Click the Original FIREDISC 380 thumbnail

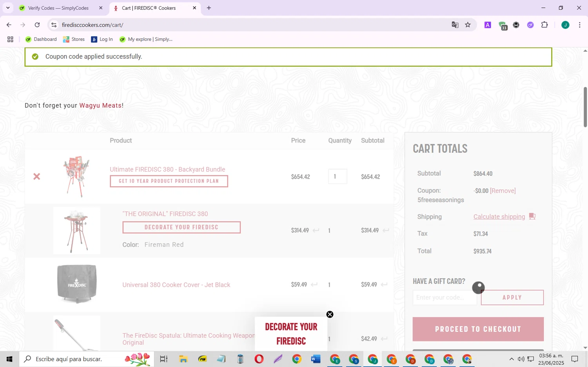[x=77, y=231]
